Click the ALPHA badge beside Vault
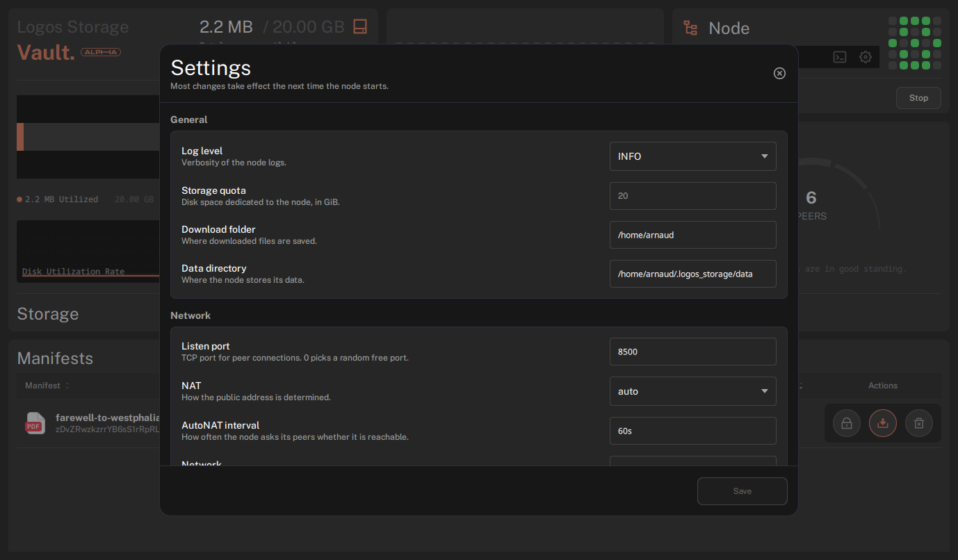Viewport: 958px width, 560px height. coord(101,52)
